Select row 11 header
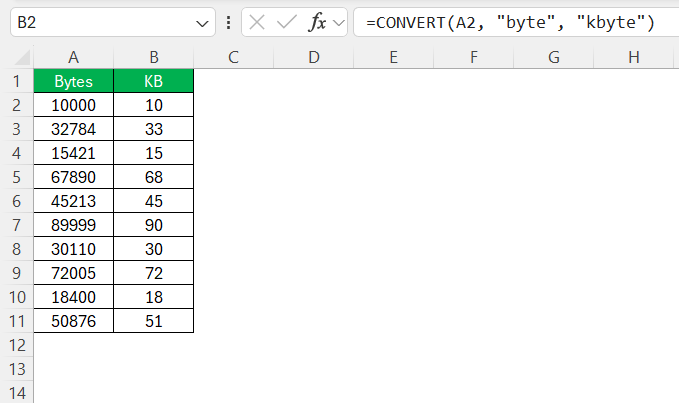 click(17, 321)
